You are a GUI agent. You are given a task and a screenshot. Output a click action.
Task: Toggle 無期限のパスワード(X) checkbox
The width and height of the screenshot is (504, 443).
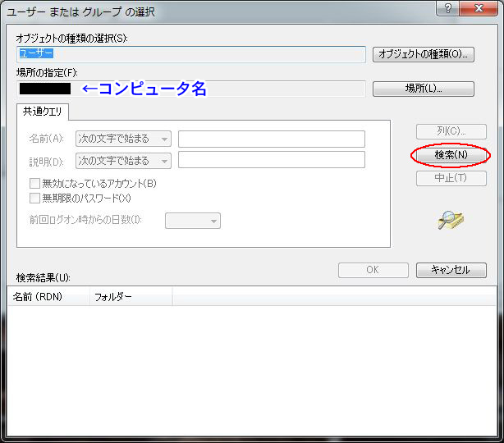pyautogui.click(x=34, y=199)
